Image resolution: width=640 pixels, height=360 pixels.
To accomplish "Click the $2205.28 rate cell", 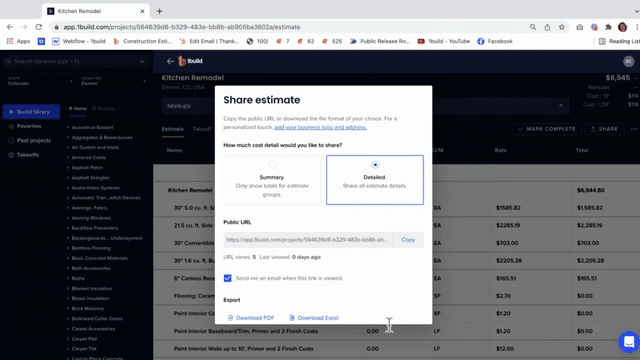I will [509, 260].
